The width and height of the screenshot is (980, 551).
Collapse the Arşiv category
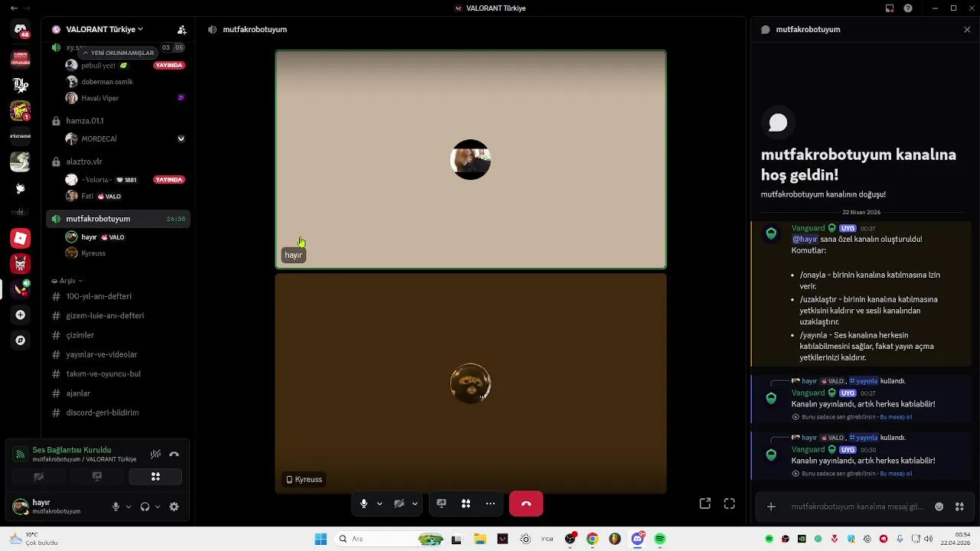click(x=67, y=281)
